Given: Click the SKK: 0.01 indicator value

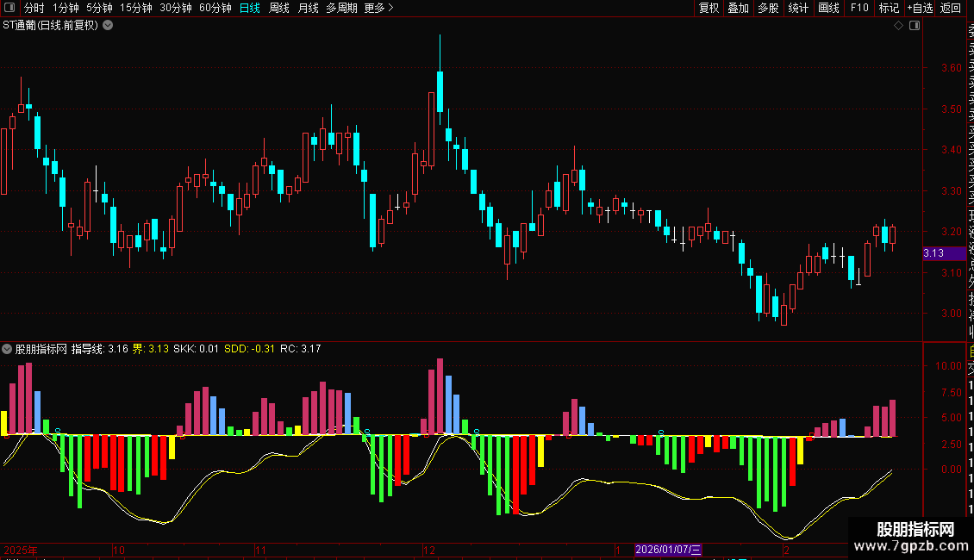Looking at the screenshot, I should [x=196, y=349].
